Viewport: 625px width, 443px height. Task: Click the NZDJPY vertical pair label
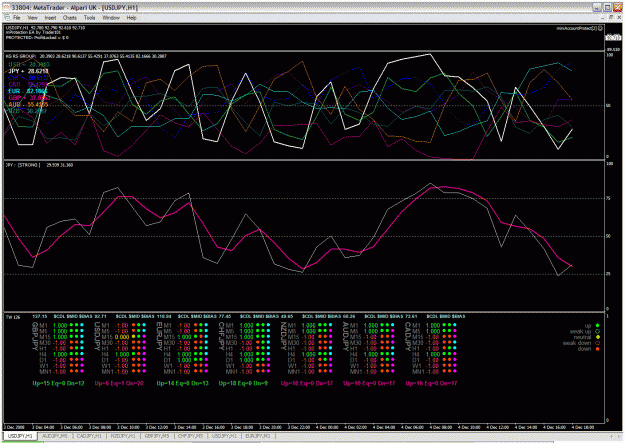pyautogui.click(x=283, y=336)
